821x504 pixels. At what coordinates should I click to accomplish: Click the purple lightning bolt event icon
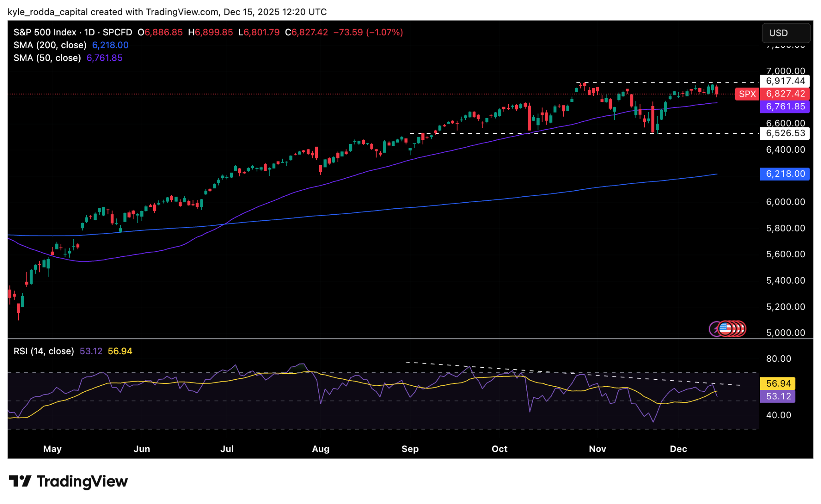(x=714, y=329)
